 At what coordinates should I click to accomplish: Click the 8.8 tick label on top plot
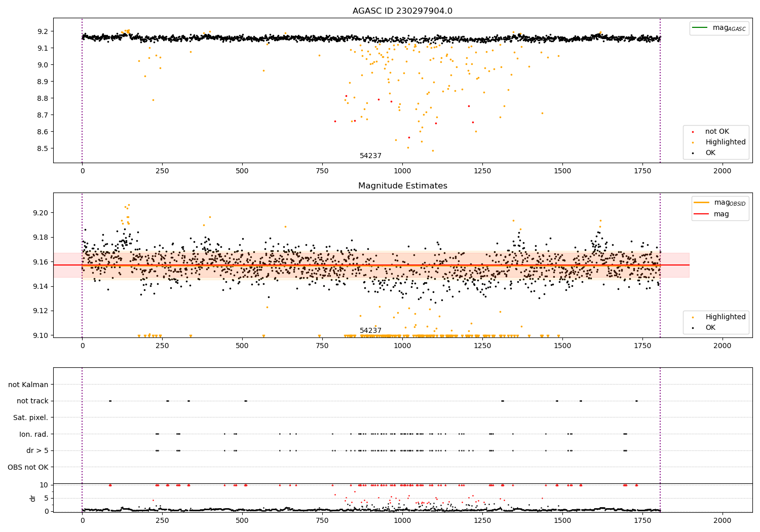44,98
